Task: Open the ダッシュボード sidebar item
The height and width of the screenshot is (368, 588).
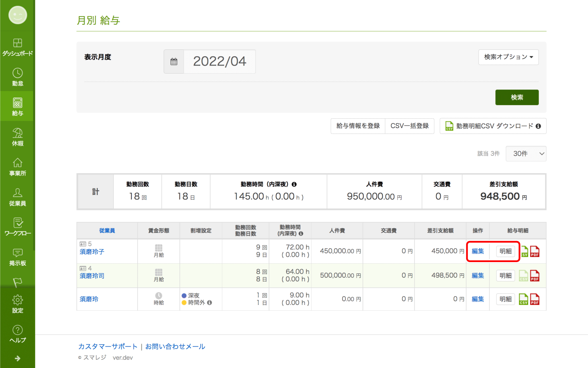Action: (x=18, y=47)
